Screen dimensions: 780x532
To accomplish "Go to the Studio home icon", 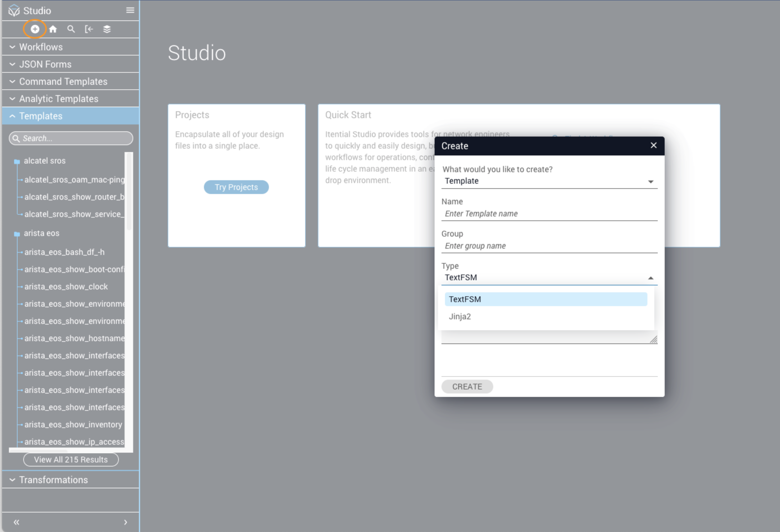I will click(x=53, y=29).
